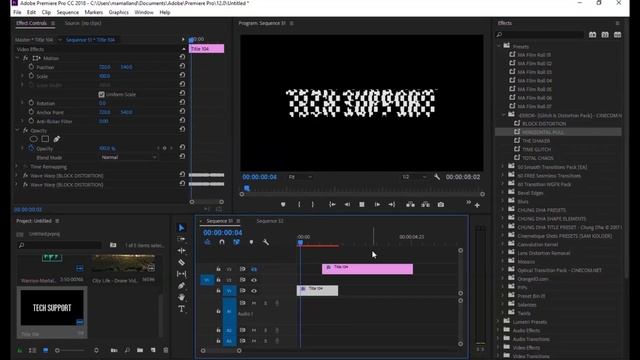The image size is (640, 360).
Task: Select the Razor tool
Action: point(181,262)
